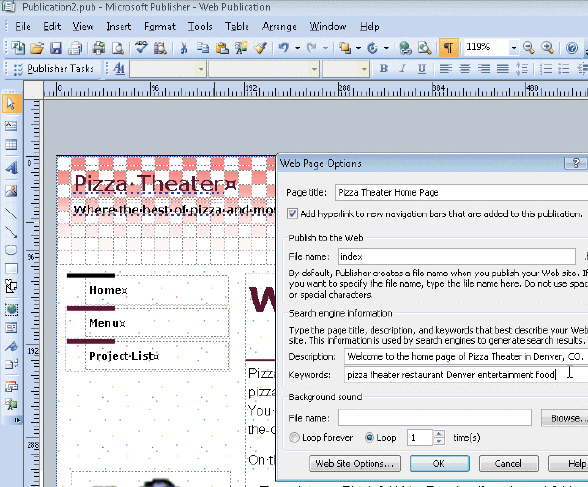Screen dimensions: 588x487
Task: Open the Arrange menu
Action: click(279, 27)
